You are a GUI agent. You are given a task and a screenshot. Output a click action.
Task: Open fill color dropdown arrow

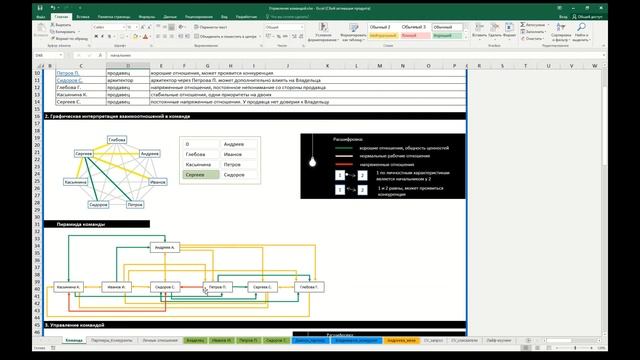140,37
